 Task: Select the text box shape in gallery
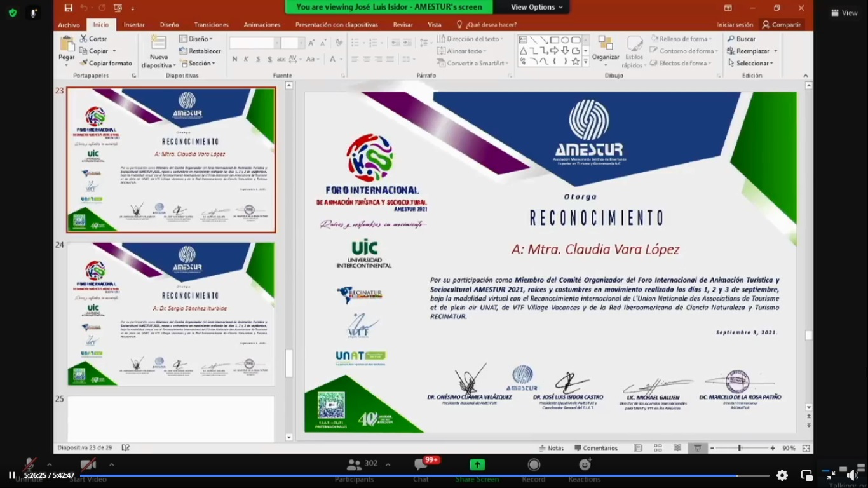(523, 39)
